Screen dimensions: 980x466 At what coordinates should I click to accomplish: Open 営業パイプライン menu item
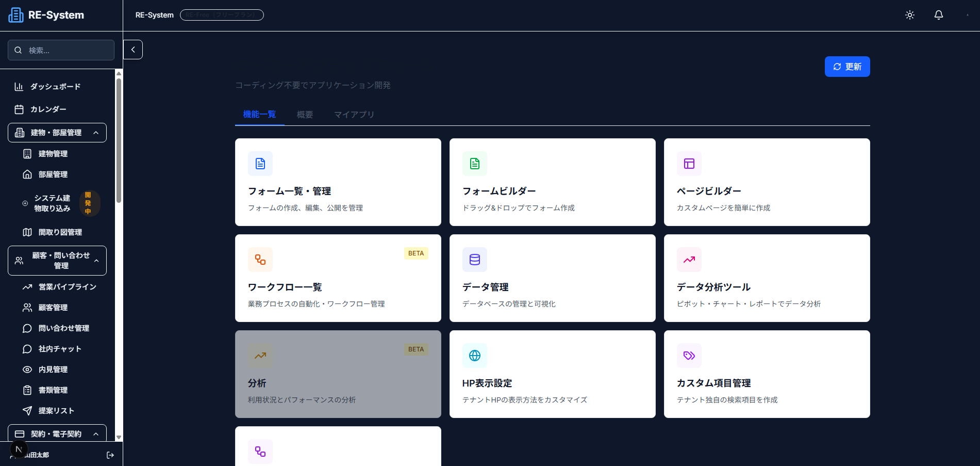pos(61,287)
